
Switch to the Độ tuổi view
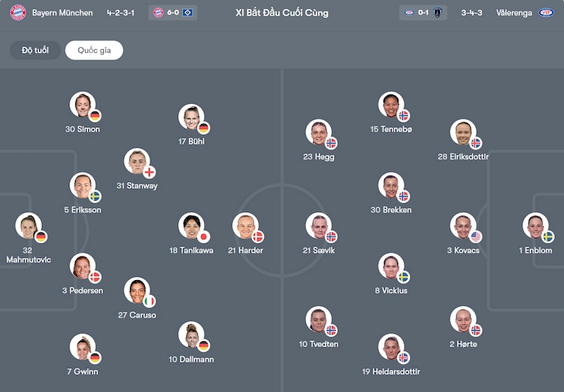[x=35, y=51]
